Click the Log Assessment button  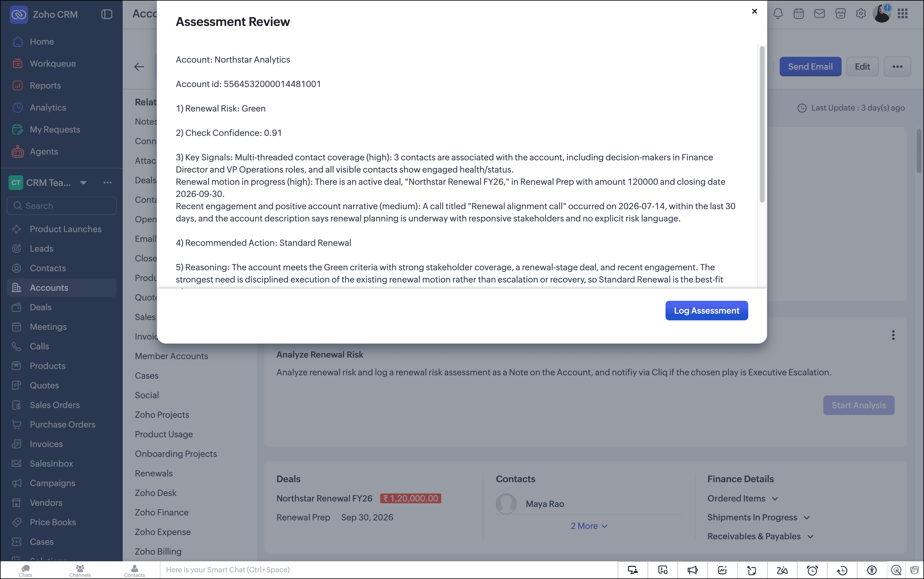click(x=706, y=311)
